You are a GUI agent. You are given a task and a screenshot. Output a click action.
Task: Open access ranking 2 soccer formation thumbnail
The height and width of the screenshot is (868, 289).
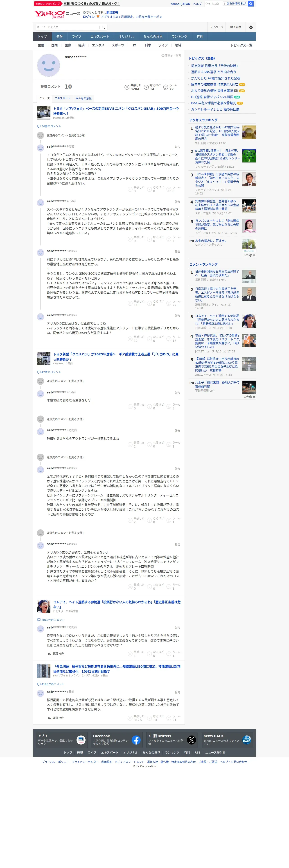click(x=249, y=156)
